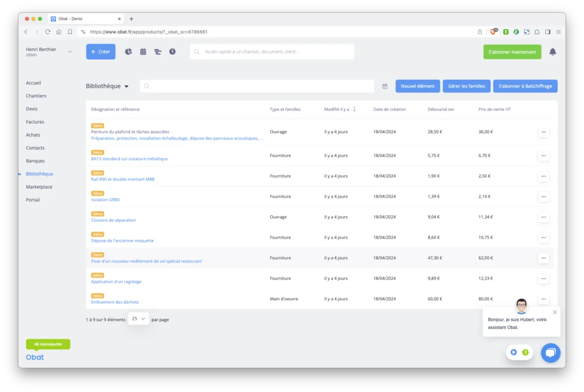Screen dimensions: 584x392
Task: Open Chantiers in sidebar
Action: pos(36,96)
